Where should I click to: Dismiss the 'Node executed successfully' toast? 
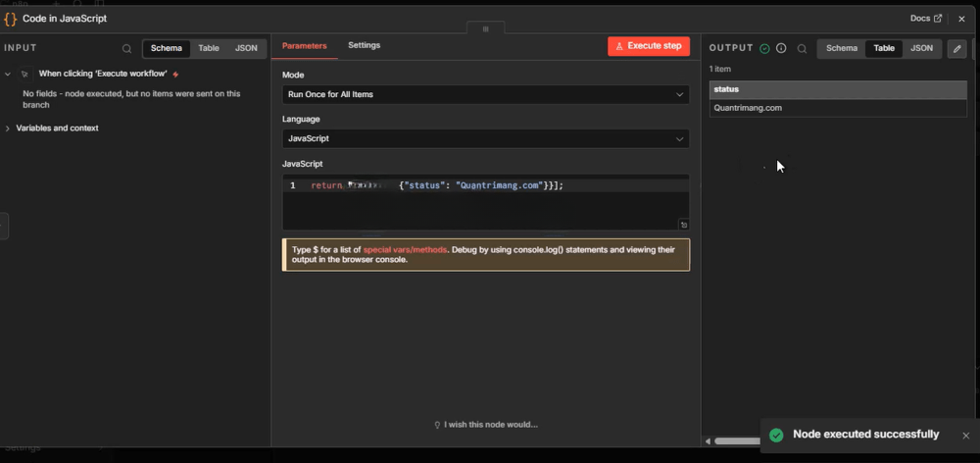(965, 436)
